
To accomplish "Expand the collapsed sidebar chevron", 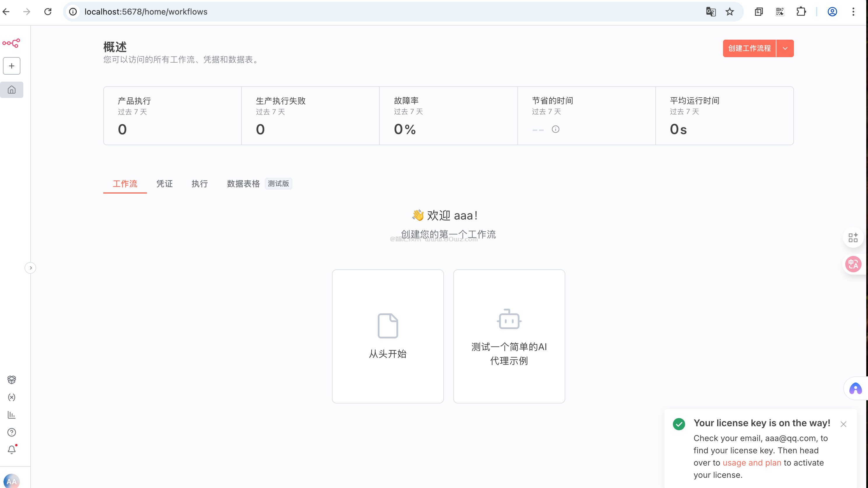I will 31,268.
